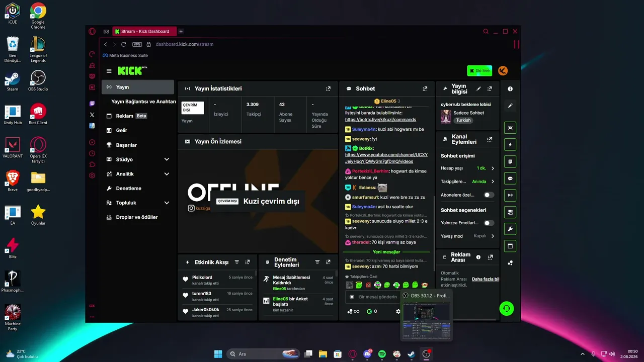The height and width of the screenshot is (362, 644).
Task: Toggle the Abonelere özel switch
Action: point(489,195)
